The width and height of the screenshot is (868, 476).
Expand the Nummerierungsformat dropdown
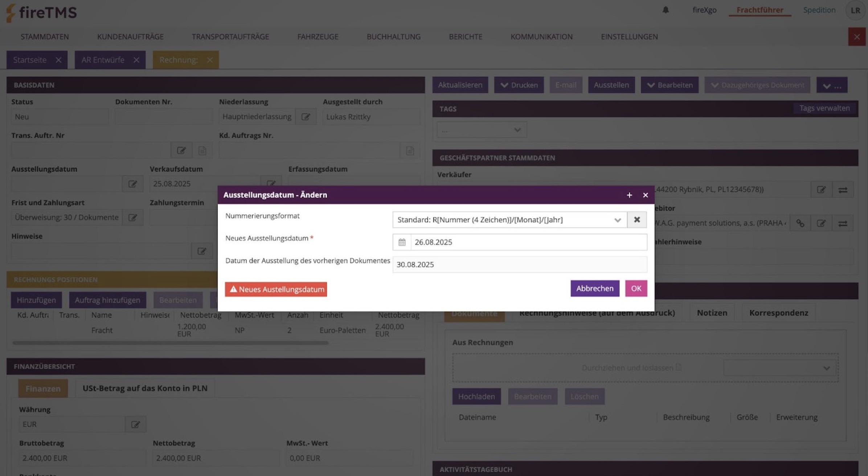(x=617, y=220)
